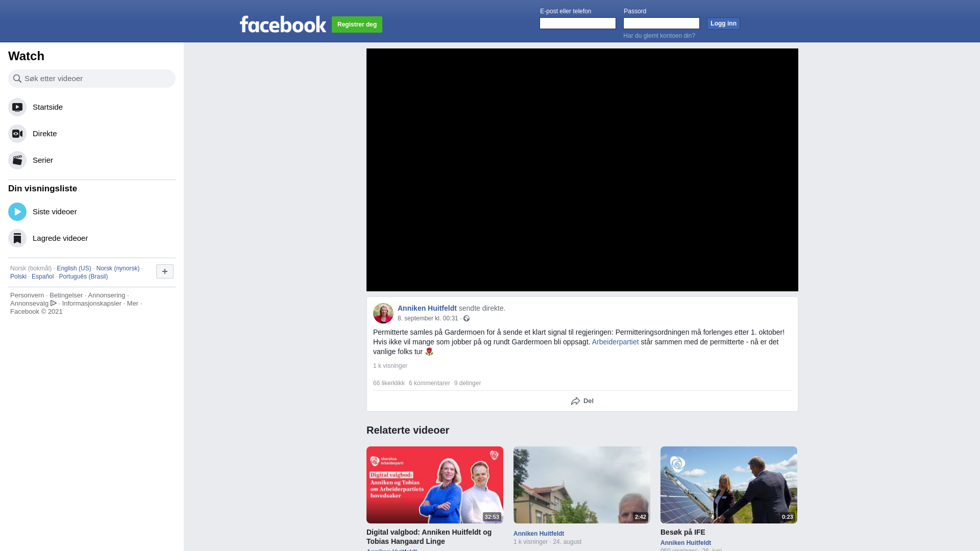Screen dimensions: 980x551
Task: Click the Facebook logo
Action: (283, 24)
